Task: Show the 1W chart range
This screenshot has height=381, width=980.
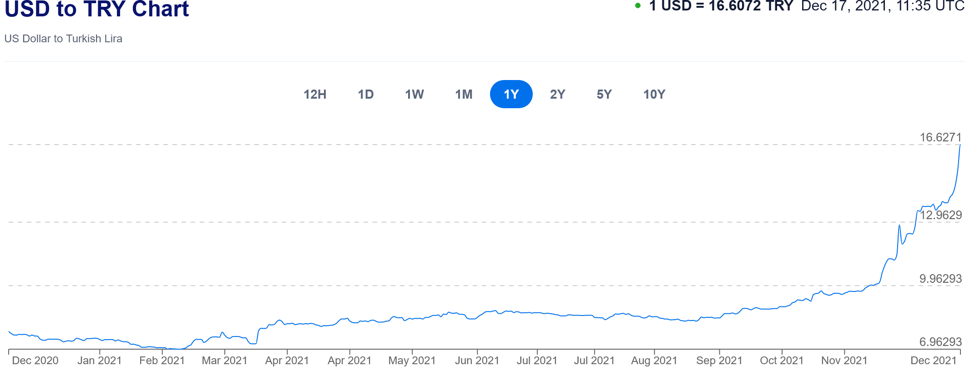Action: (x=414, y=95)
